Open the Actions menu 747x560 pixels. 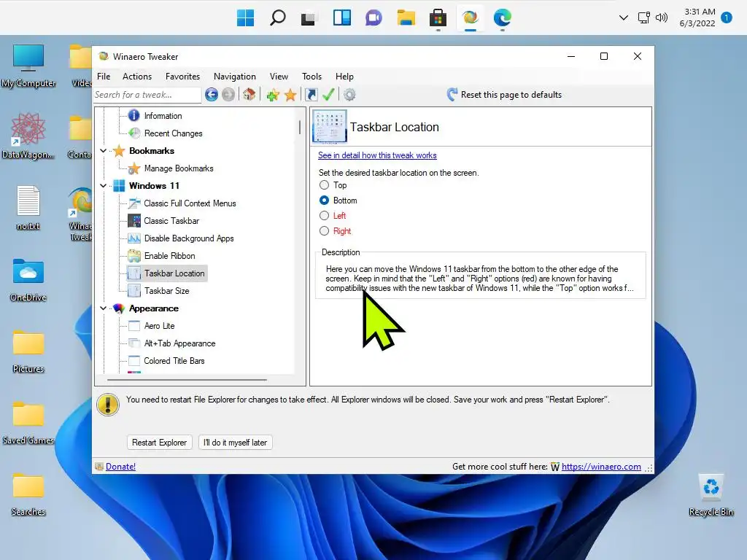click(x=137, y=76)
